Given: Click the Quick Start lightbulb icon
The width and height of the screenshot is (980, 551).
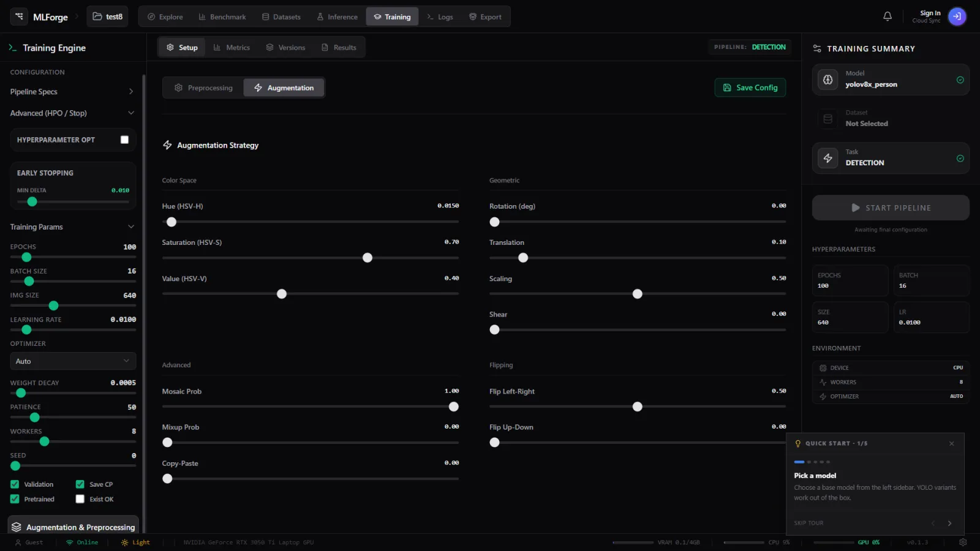Looking at the screenshot, I should tap(797, 443).
